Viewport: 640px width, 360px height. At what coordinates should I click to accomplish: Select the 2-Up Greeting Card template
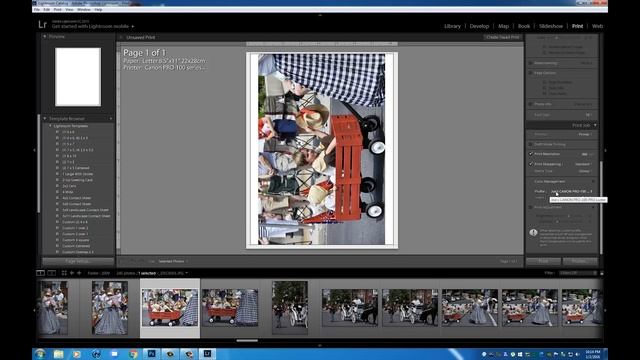tap(77, 180)
